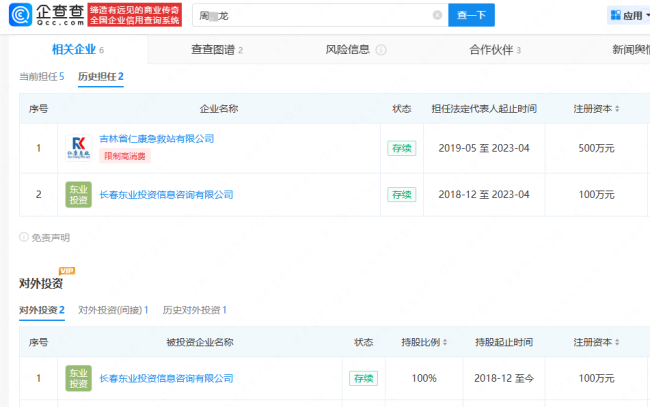Image resolution: width=650 pixels, height=407 pixels.
Task: Open the 免责声明 disclaimer
Action: [x=51, y=237]
